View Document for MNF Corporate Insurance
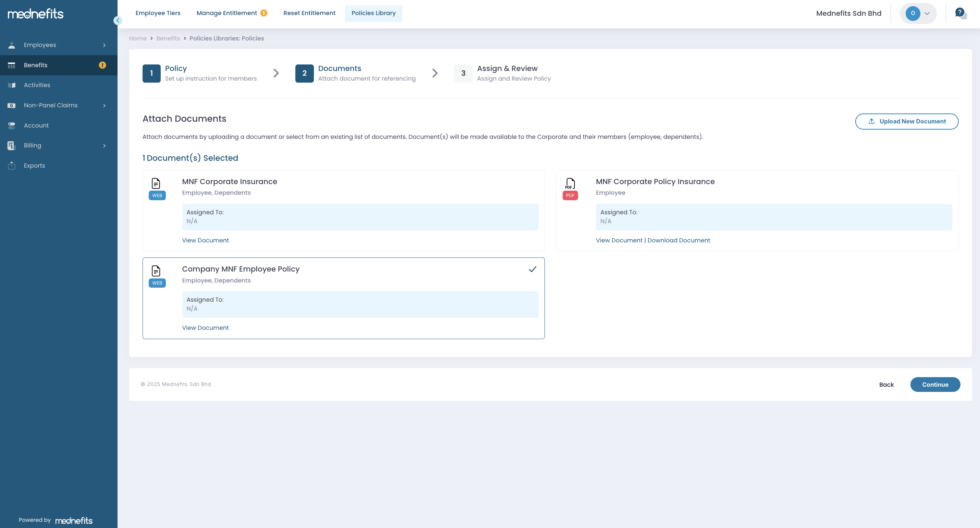The width and height of the screenshot is (980, 528). pos(206,241)
